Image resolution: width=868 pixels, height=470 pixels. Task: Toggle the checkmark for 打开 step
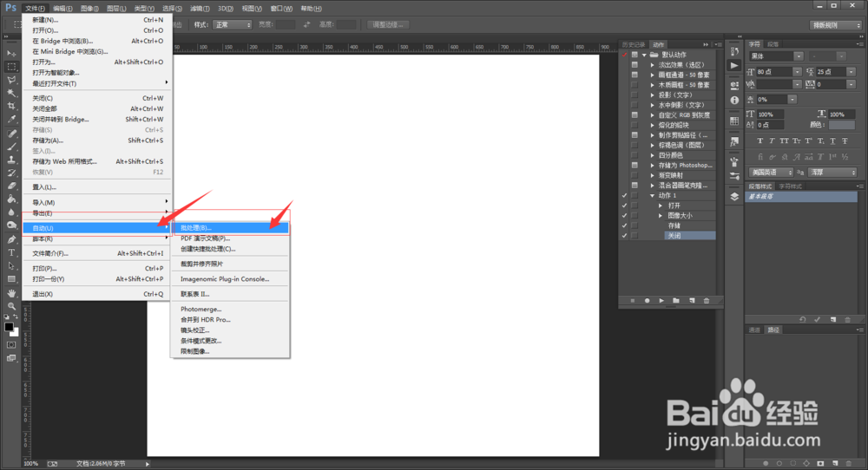point(624,206)
